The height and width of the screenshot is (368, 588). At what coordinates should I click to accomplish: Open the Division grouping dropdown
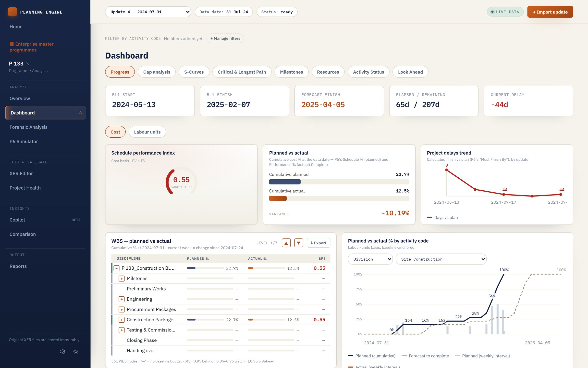pos(370,259)
